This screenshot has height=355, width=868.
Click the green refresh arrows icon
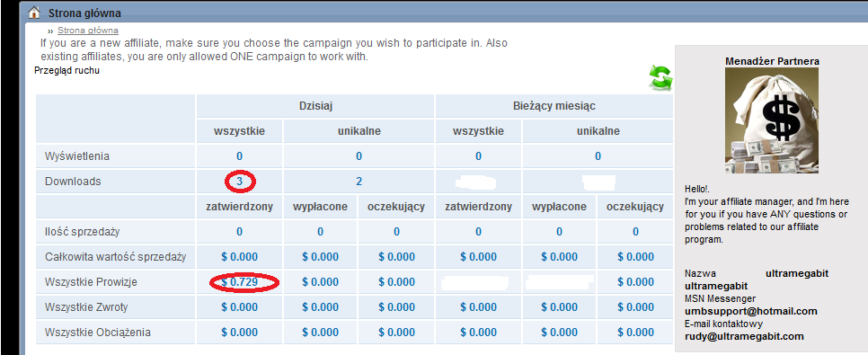click(x=660, y=77)
